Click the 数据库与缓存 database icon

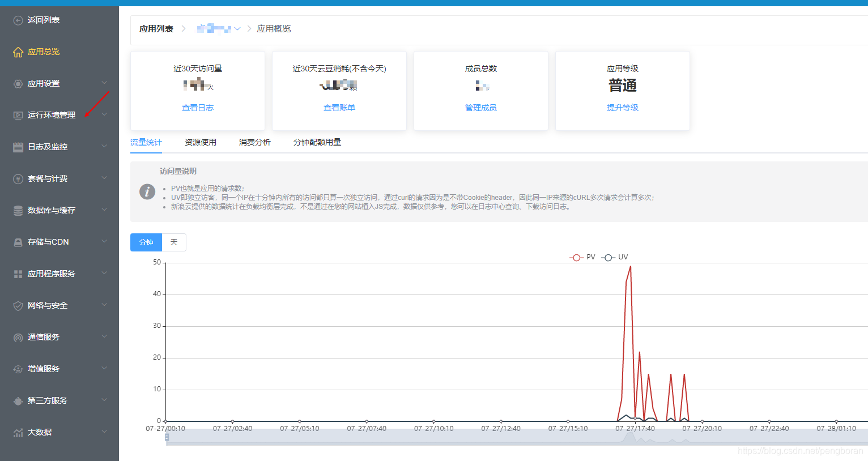(x=18, y=211)
